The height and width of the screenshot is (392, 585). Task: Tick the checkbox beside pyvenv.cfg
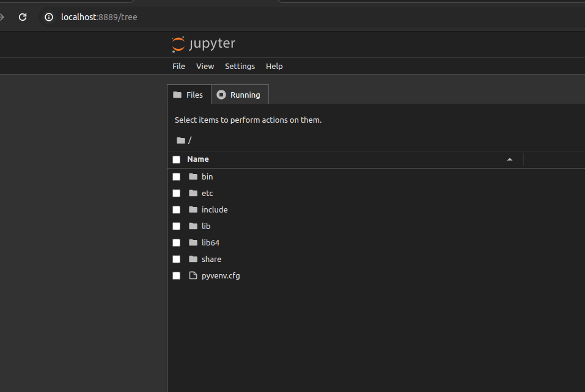[x=176, y=275]
